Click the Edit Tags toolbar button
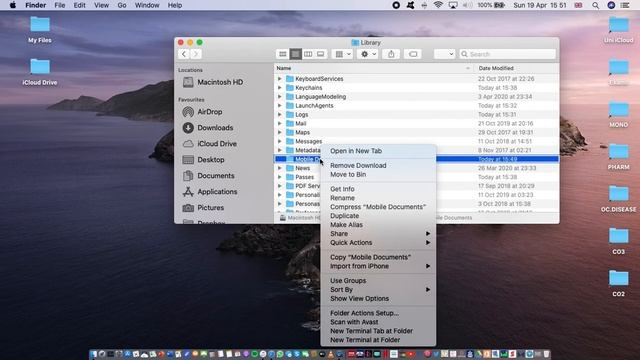 pyautogui.click(x=413, y=54)
